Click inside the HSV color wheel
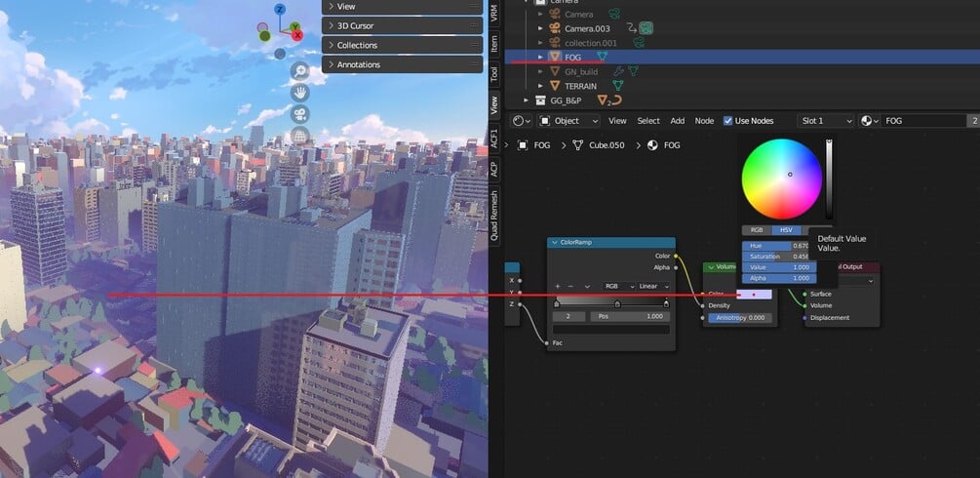 781,179
